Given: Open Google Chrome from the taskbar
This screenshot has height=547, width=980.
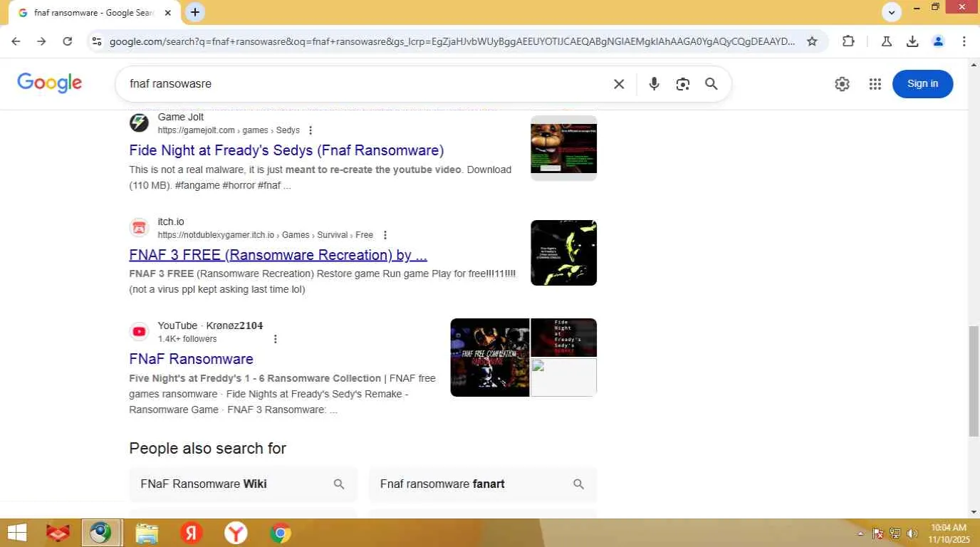Looking at the screenshot, I should 281,533.
